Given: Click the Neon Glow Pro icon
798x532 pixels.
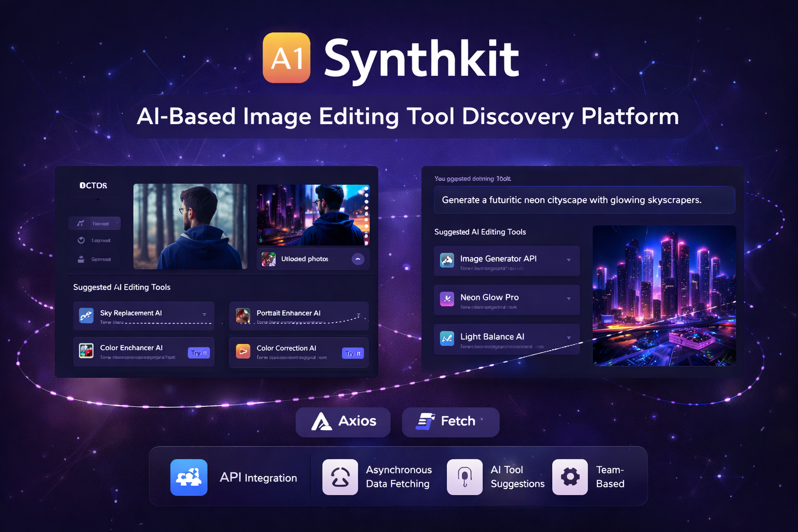Looking at the screenshot, I should 447,299.
